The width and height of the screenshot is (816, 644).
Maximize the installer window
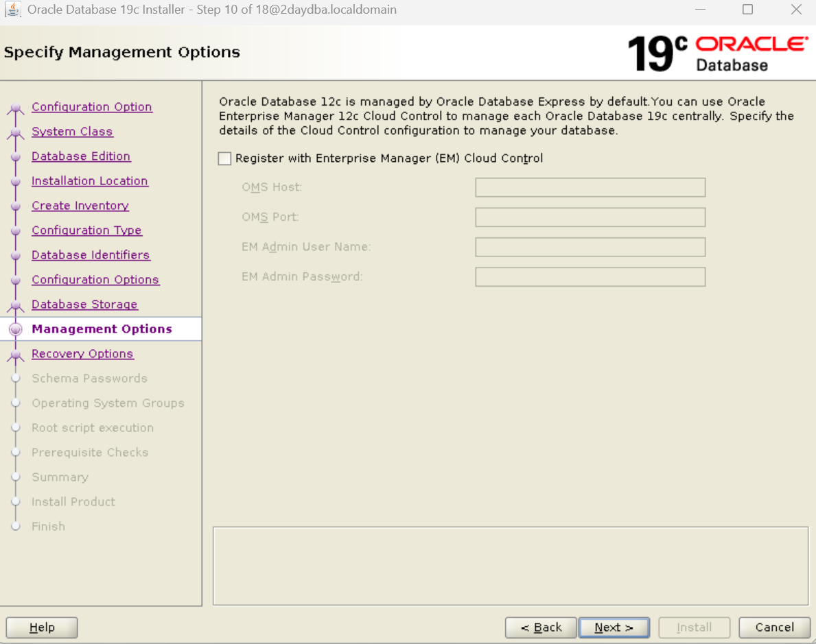click(x=747, y=10)
